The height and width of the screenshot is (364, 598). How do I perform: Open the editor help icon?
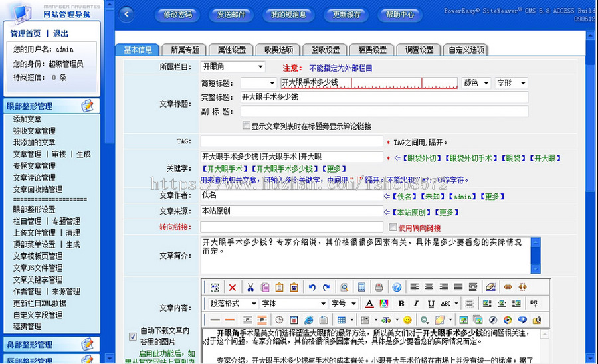(397, 288)
